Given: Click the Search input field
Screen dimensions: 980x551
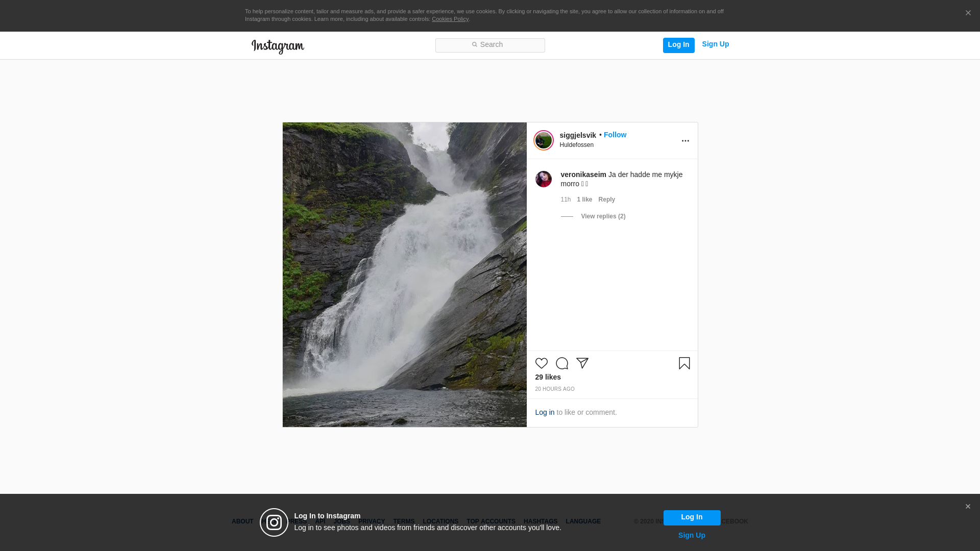Looking at the screenshot, I should pos(490,45).
